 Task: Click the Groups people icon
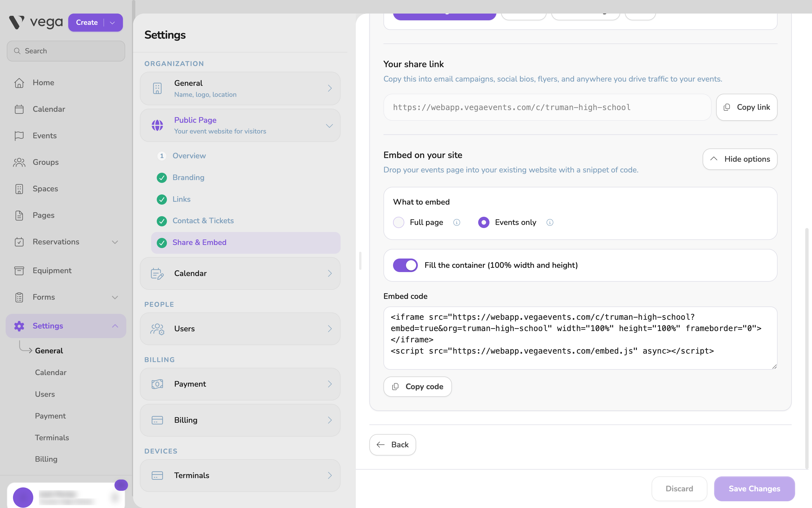[19, 162]
